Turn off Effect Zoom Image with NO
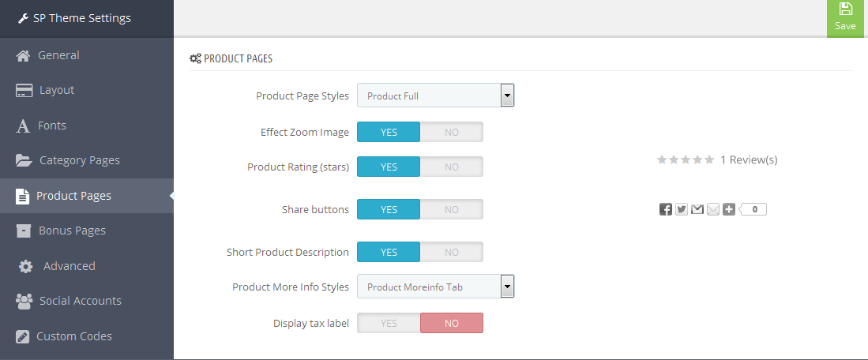Screen dimensions: 868x360 (452, 132)
